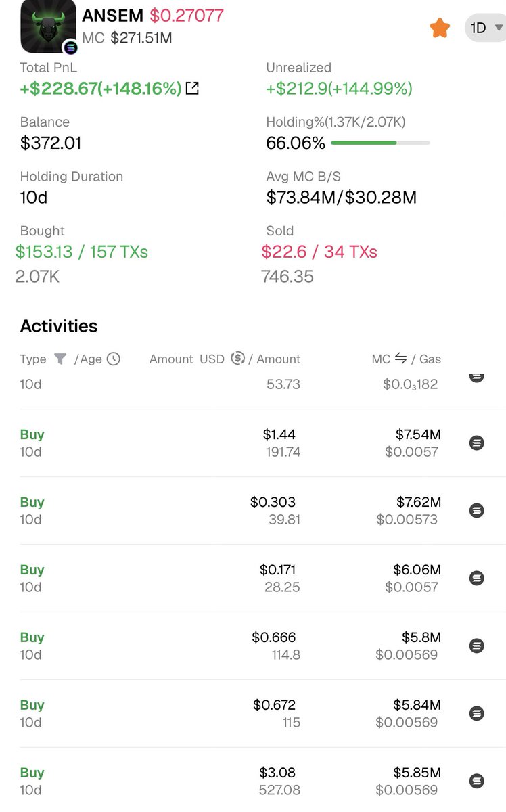View transaction for $1.44 buy
Viewport: 506px width, 812px height.
(x=477, y=443)
